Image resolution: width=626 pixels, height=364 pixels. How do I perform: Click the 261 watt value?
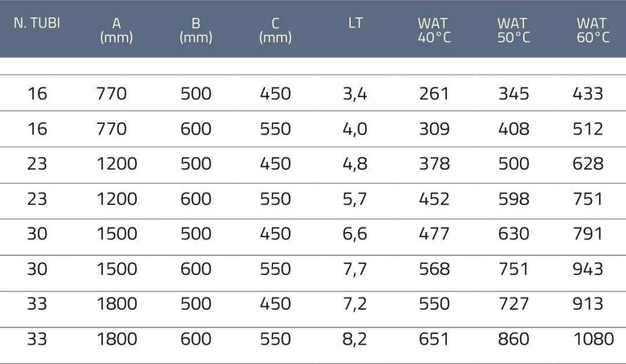[x=434, y=94]
